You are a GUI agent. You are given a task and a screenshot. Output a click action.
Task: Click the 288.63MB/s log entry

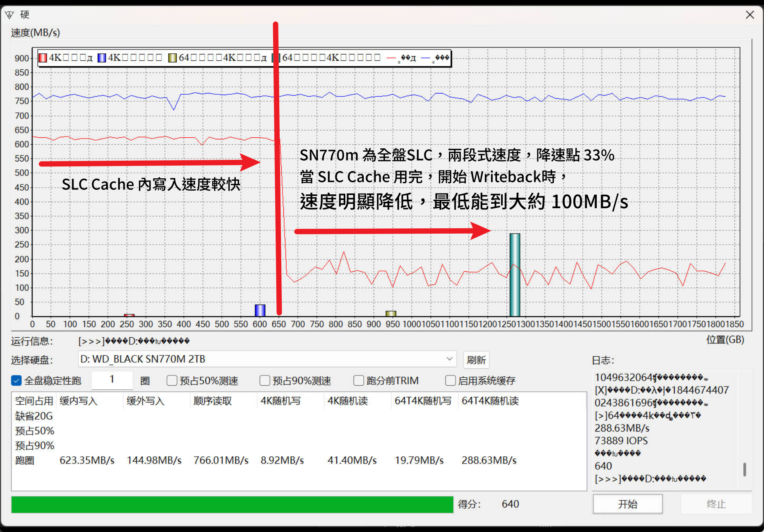(622, 428)
